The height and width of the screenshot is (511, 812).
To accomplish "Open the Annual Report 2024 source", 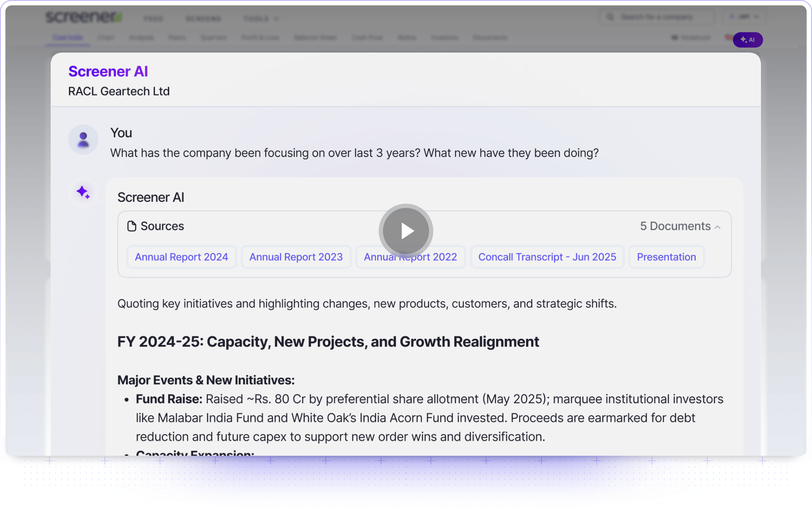I will 182,257.
